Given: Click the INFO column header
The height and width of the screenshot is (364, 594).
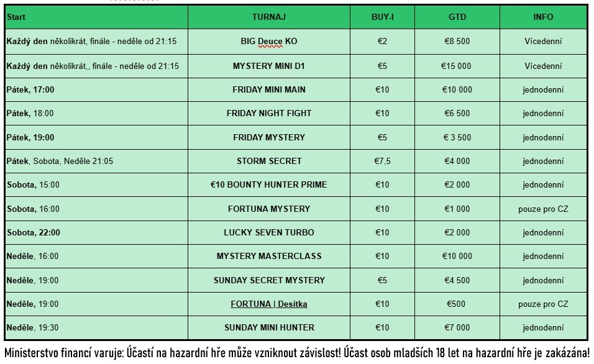Looking at the screenshot, I should (x=543, y=17).
